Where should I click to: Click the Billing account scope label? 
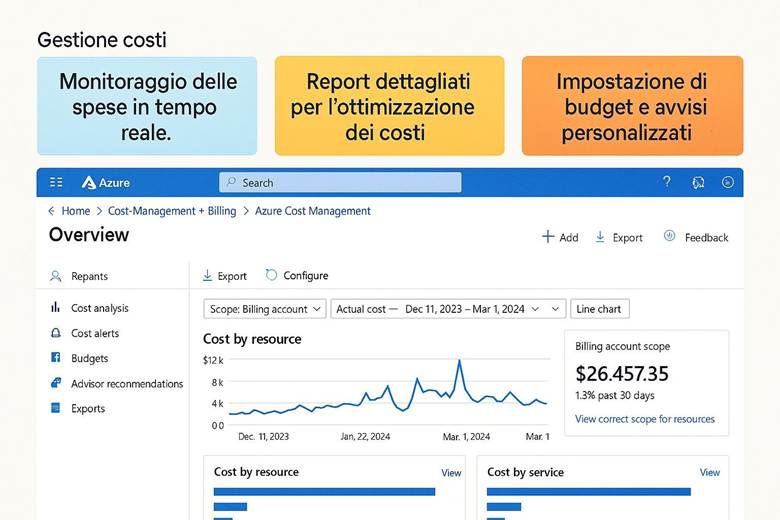[622, 346]
